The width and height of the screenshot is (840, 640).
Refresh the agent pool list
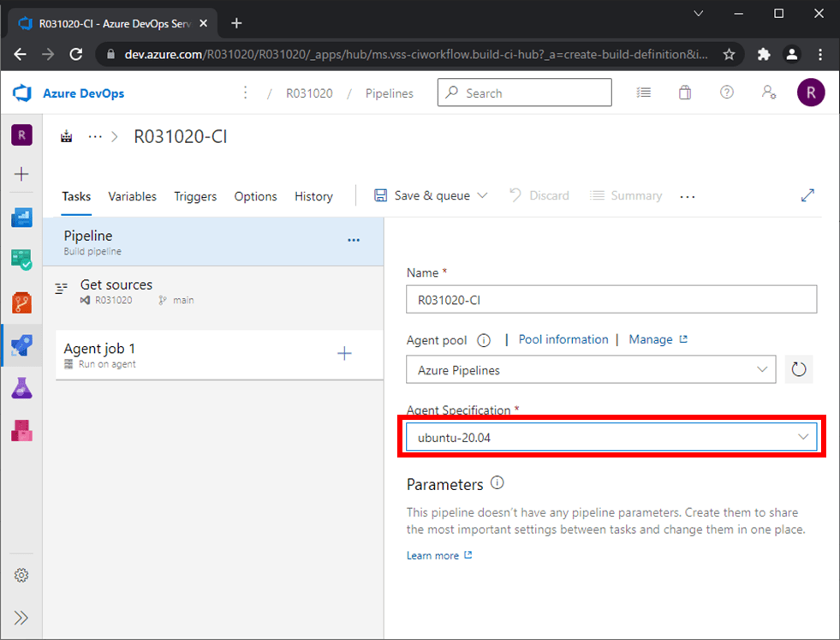tap(799, 369)
